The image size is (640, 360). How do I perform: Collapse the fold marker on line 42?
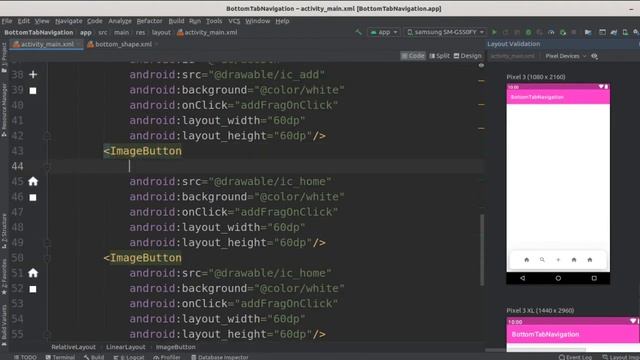point(47,136)
